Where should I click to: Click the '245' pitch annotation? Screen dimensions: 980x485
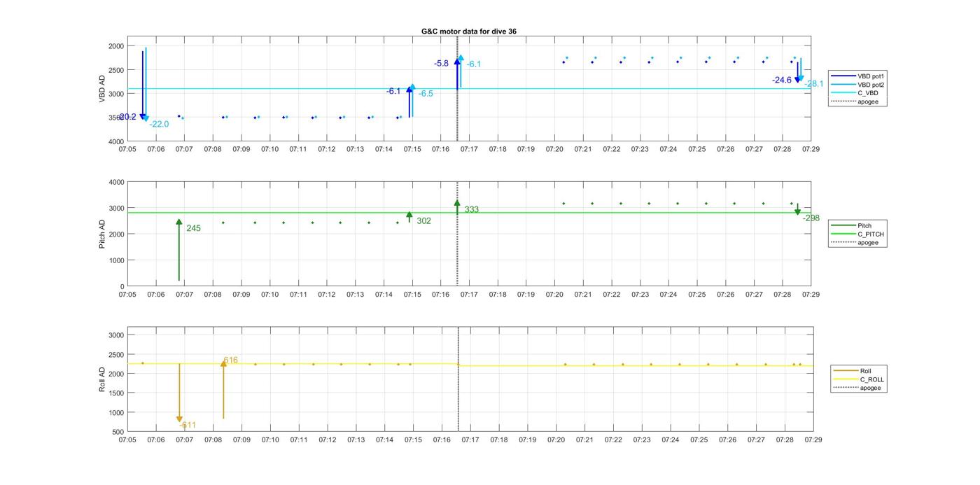pyautogui.click(x=193, y=228)
